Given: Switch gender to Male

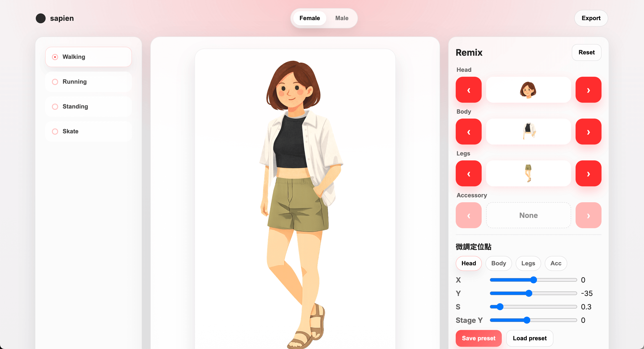Looking at the screenshot, I should 341,18.
